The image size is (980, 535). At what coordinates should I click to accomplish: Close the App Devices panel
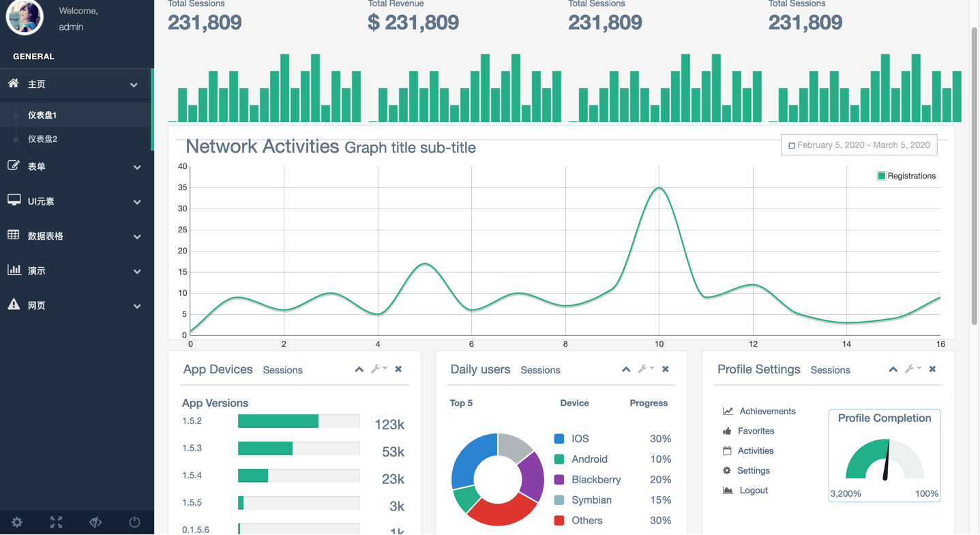[398, 369]
